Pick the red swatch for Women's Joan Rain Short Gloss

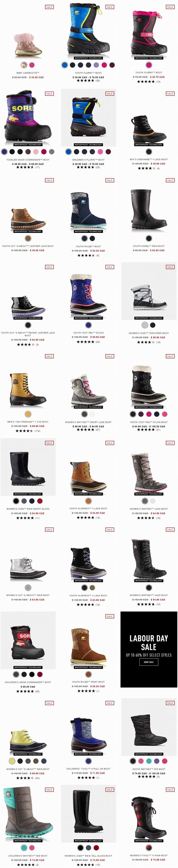click(x=40, y=501)
